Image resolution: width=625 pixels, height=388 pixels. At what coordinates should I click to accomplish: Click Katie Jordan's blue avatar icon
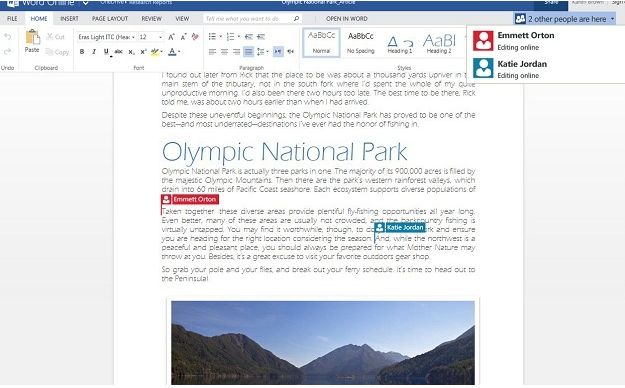point(483,68)
